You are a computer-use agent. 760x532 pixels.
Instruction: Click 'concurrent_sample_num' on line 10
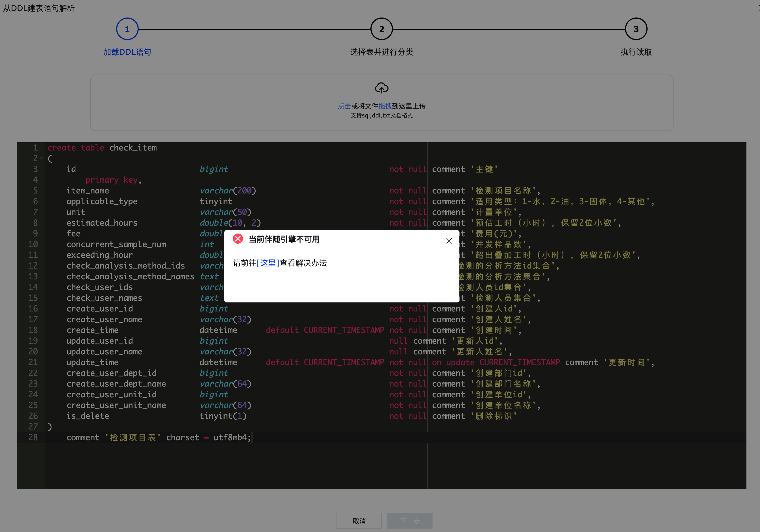pyautogui.click(x=116, y=244)
